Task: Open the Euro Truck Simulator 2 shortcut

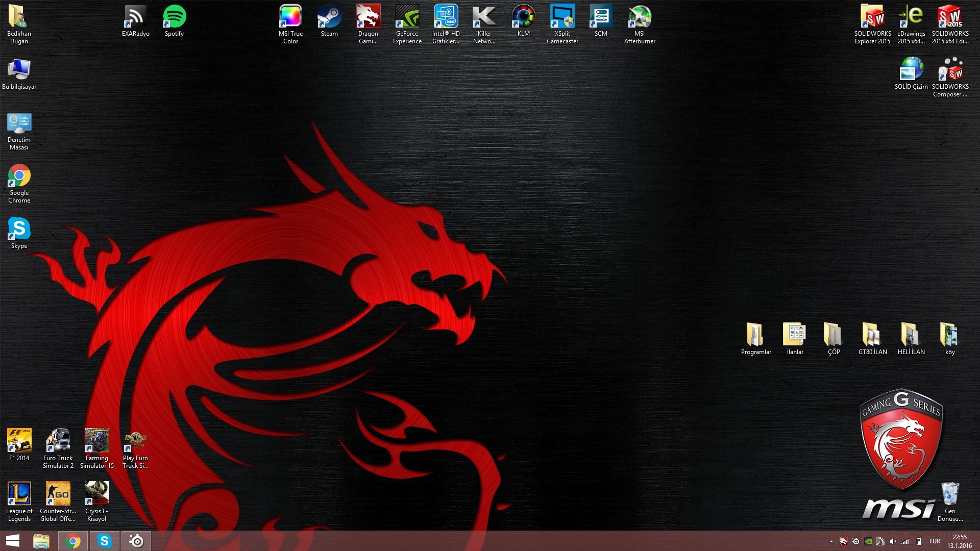Action: tap(58, 441)
